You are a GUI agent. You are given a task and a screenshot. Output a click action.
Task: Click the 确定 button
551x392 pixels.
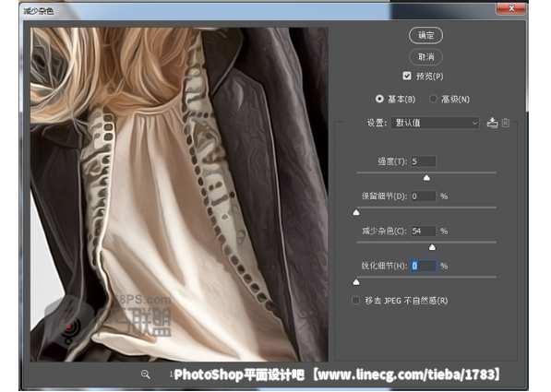pyautogui.click(x=425, y=35)
